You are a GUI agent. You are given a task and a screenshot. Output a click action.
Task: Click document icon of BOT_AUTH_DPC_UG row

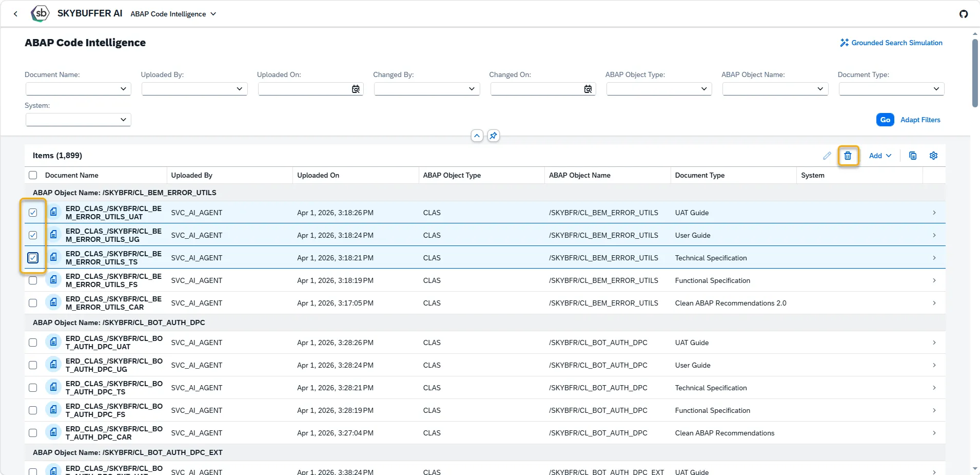[x=53, y=365]
